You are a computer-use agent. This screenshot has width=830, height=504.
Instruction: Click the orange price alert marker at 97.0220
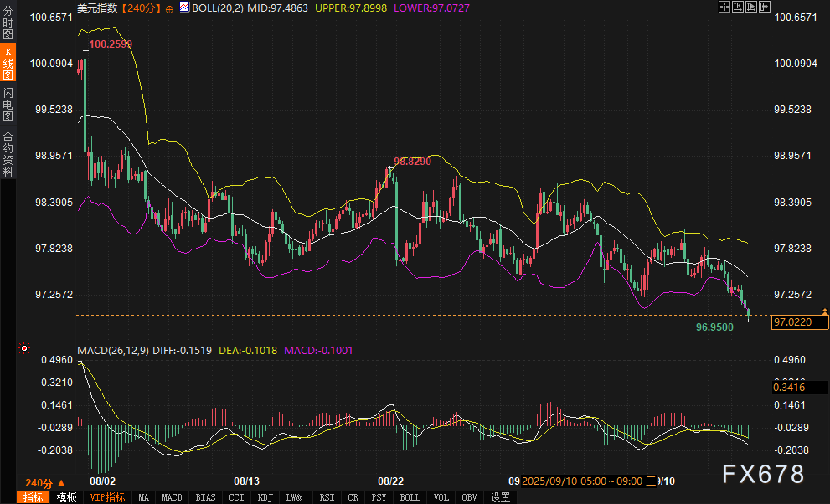(x=824, y=311)
